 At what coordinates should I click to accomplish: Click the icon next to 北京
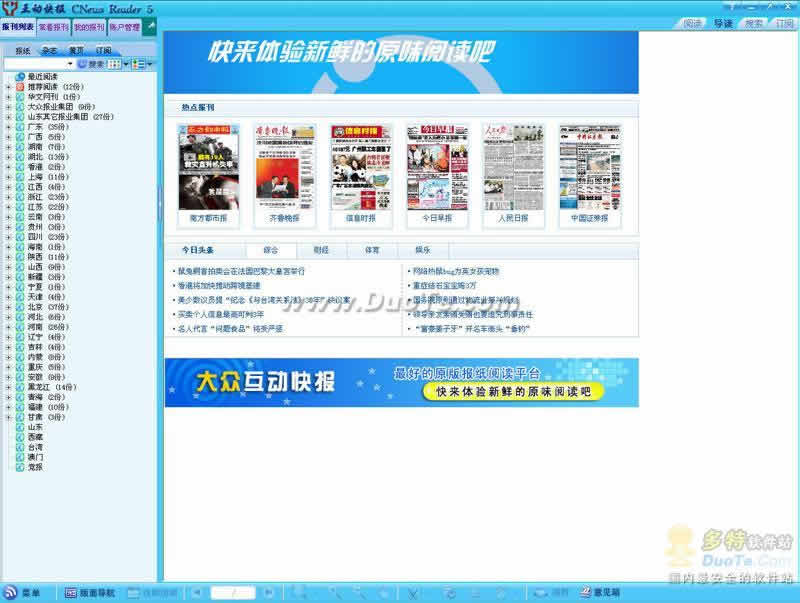pos(20,307)
